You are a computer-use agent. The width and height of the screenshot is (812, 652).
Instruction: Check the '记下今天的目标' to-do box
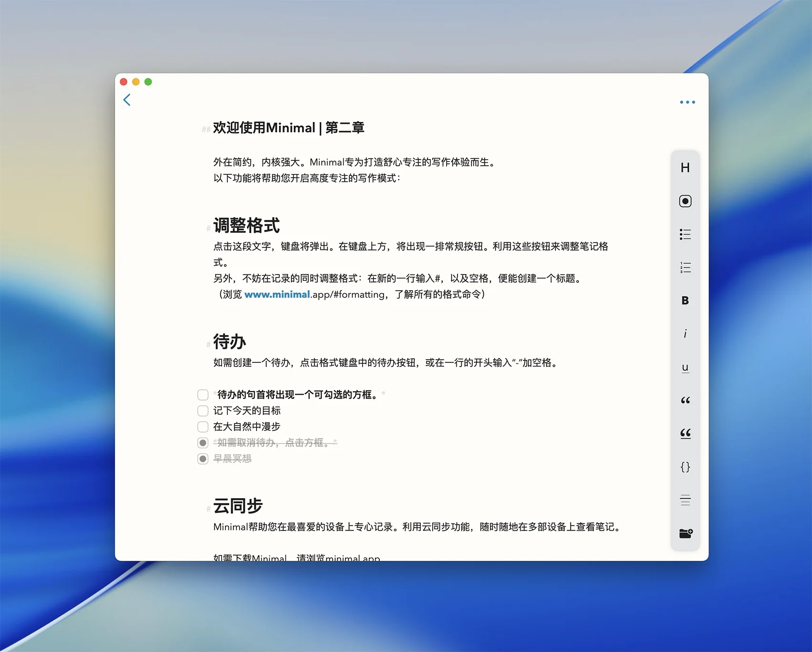point(203,411)
